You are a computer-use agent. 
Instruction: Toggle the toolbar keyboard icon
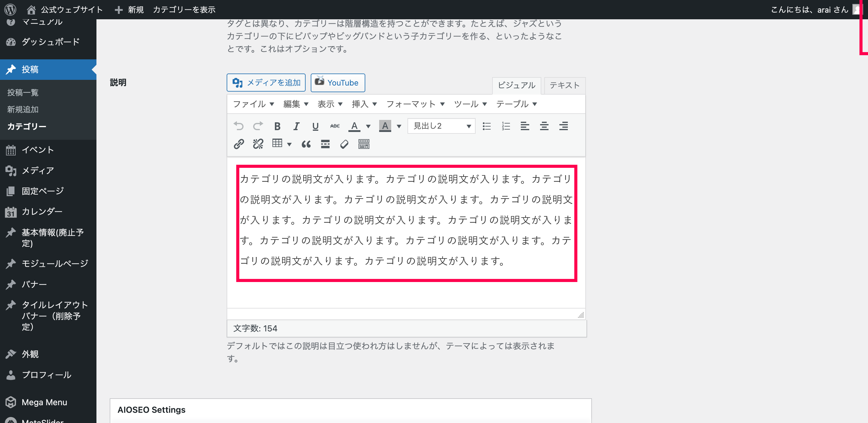click(x=363, y=144)
